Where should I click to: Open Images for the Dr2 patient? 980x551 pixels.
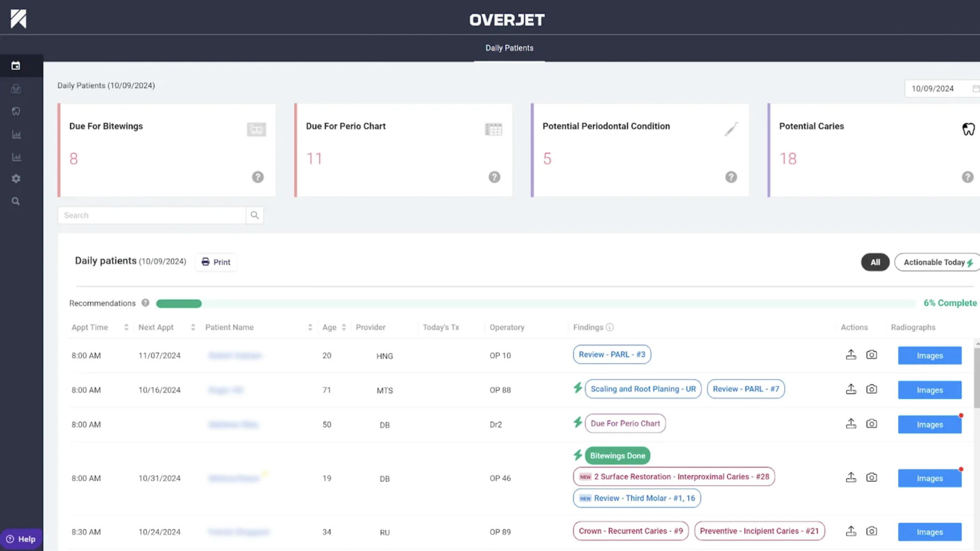pyautogui.click(x=930, y=424)
